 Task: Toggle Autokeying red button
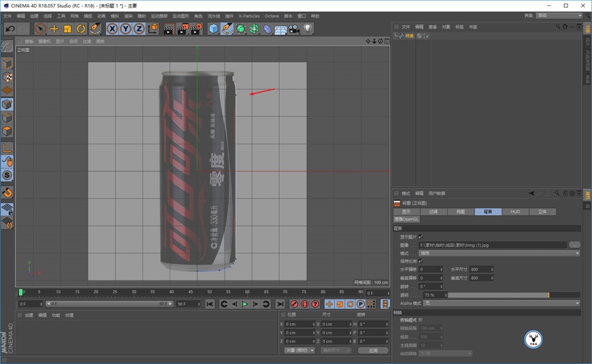coord(305,304)
